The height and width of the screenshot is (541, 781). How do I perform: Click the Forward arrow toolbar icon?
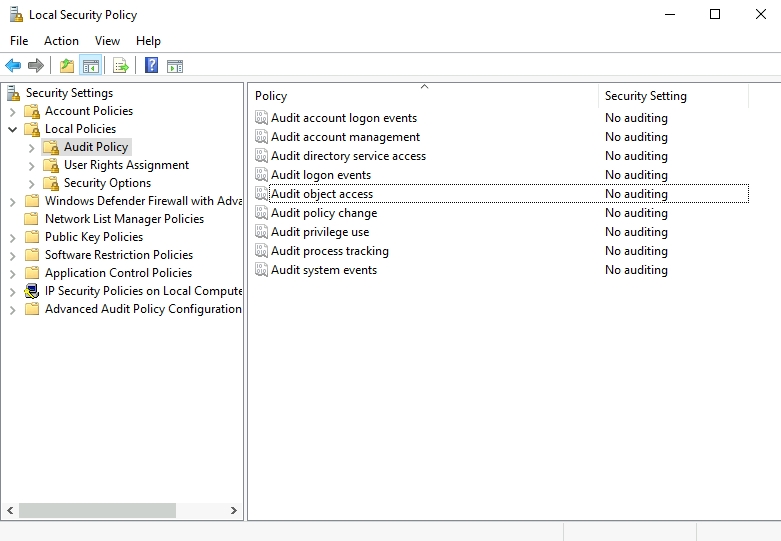click(x=36, y=66)
